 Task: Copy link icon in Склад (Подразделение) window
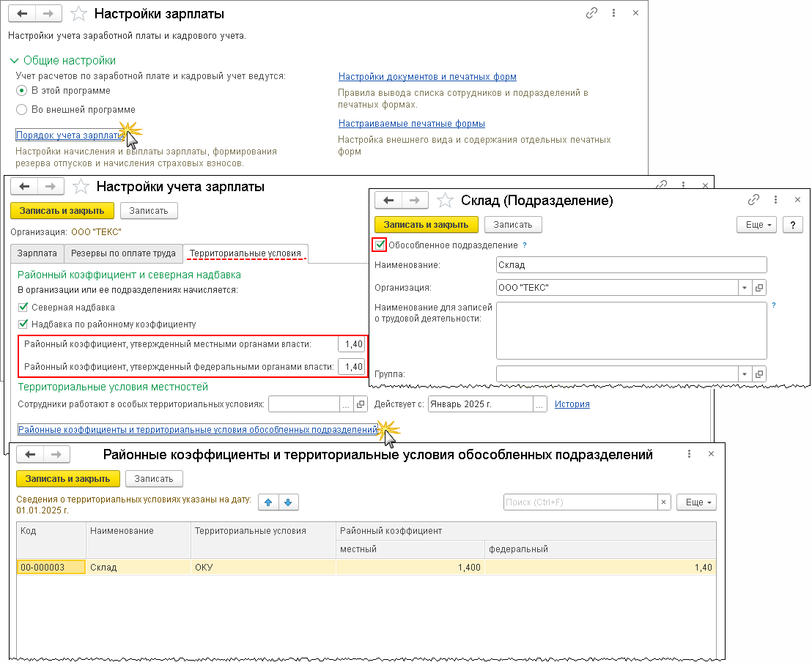tap(753, 200)
